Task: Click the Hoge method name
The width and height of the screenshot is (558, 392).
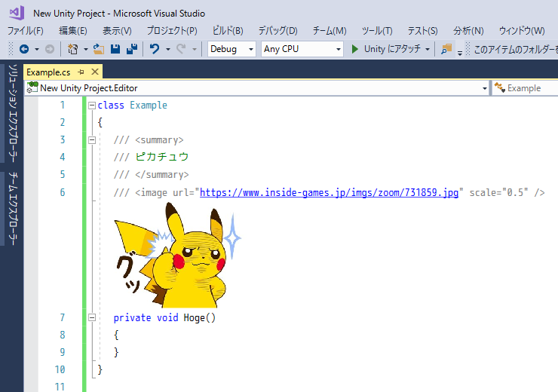Action: point(194,317)
